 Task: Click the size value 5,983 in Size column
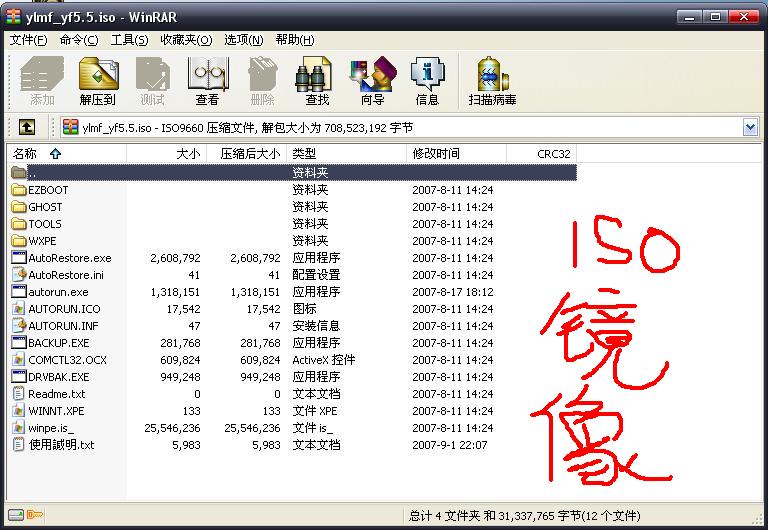(186, 445)
